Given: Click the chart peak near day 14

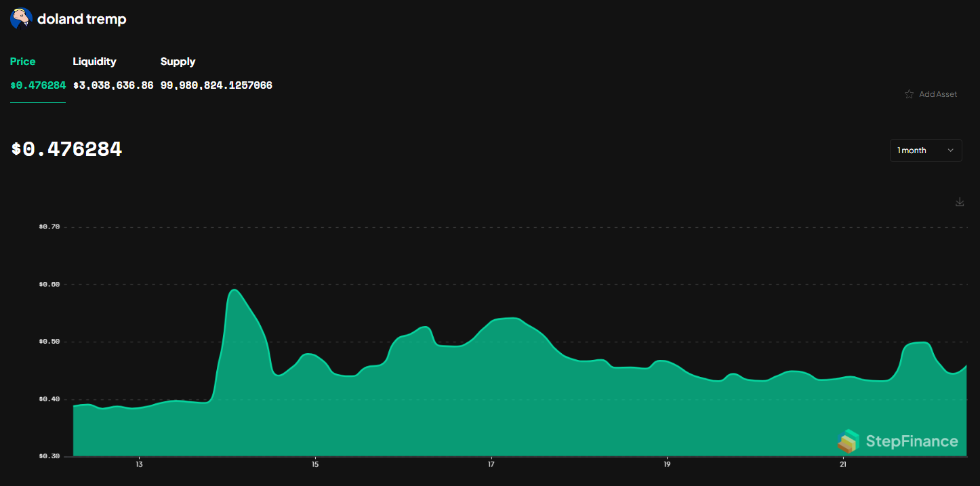Looking at the screenshot, I should [234, 291].
